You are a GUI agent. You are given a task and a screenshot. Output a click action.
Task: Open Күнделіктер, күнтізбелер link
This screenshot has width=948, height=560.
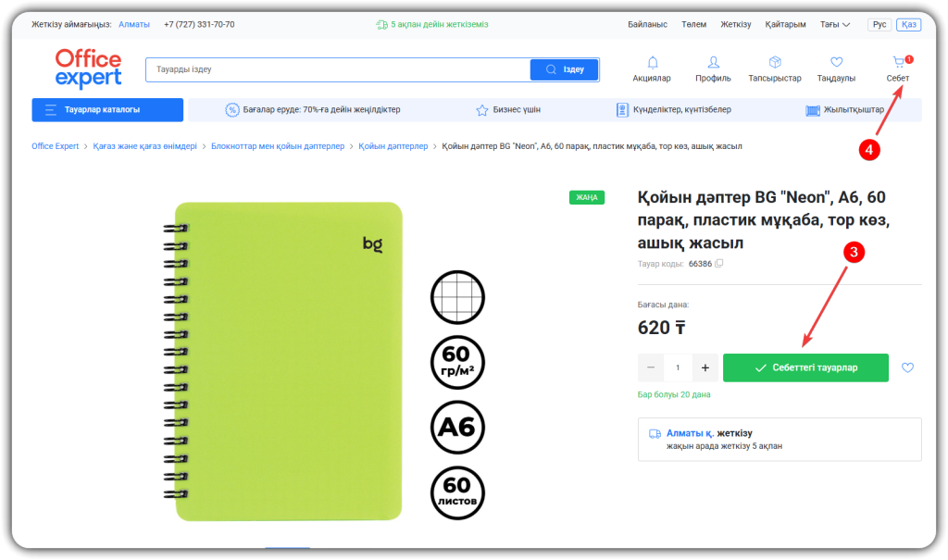(x=682, y=110)
